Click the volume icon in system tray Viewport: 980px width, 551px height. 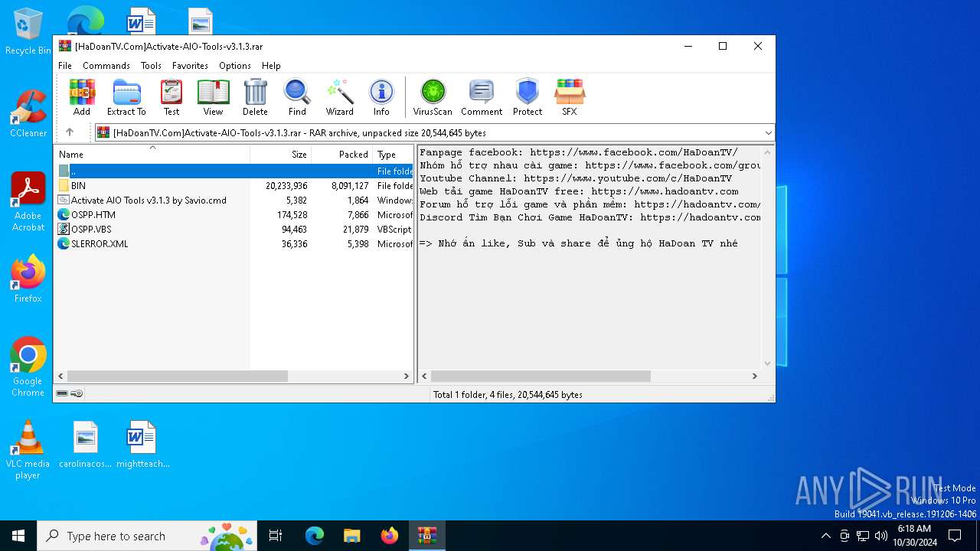pos(881,536)
